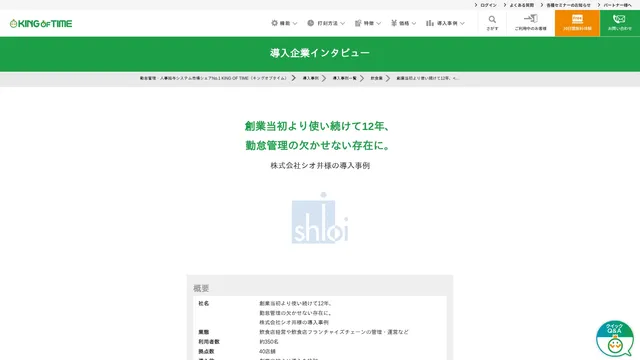Open the 価格 menu label
Screen dimensions: 640x360
coord(404,24)
